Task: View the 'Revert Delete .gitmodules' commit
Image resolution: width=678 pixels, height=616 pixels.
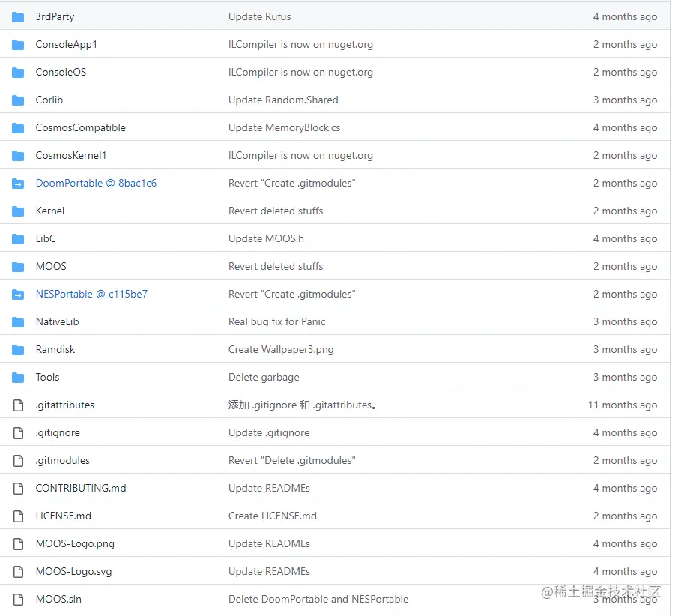Action: pyautogui.click(x=292, y=460)
